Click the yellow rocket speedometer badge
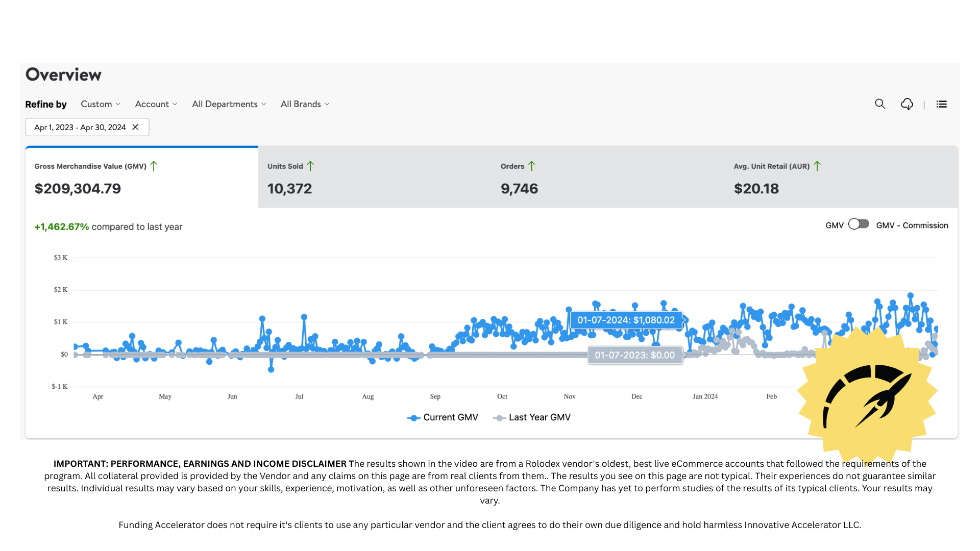Screen dimensions: 980x551 (868, 395)
